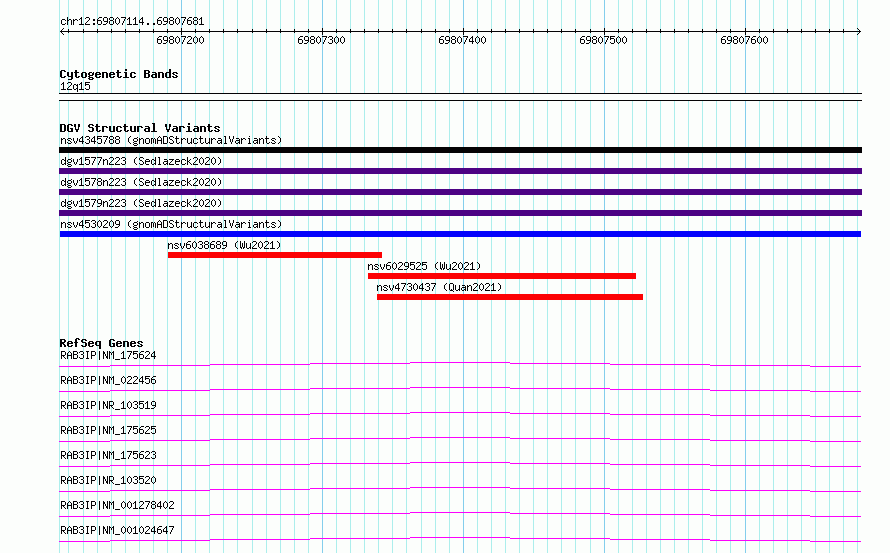Open variant dgv1579n223 label
Image resolution: width=890 pixels, height=553 pixels.
pyautogui.click(x=141, y=203)
